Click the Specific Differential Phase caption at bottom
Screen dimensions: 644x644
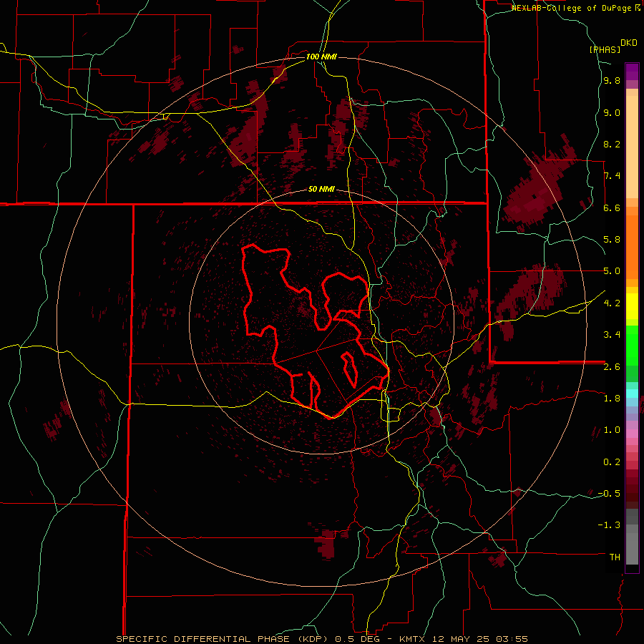tap(322, 639)
